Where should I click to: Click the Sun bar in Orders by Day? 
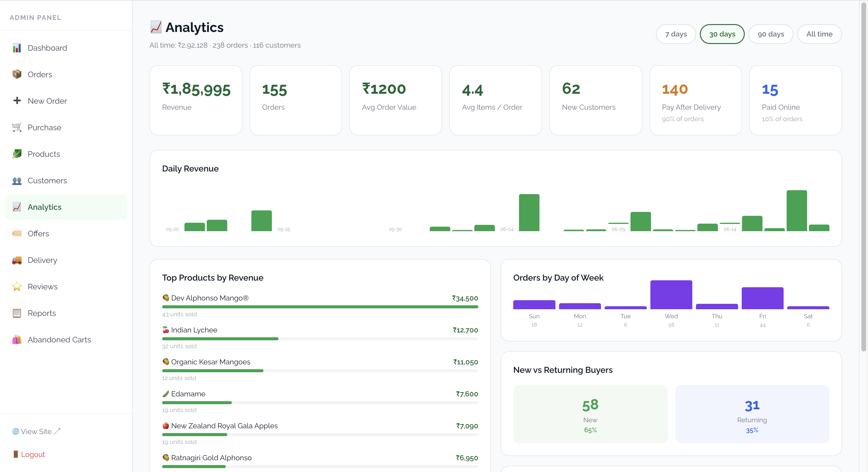[534, 304]
